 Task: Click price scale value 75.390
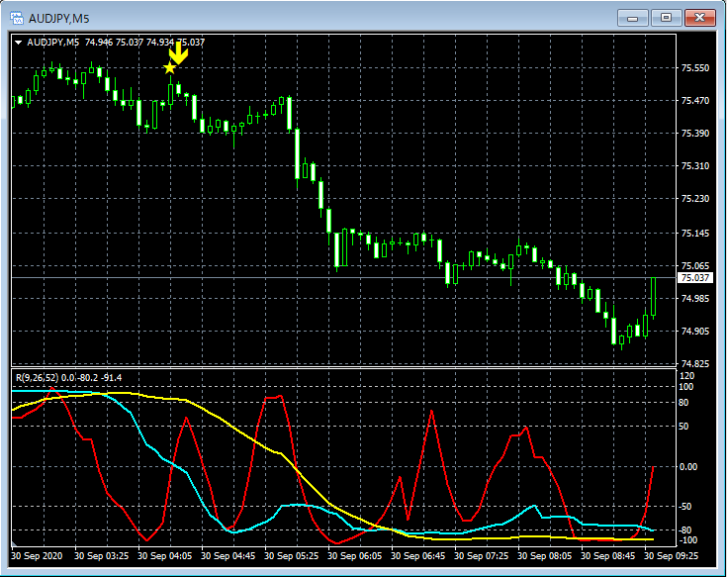(695, 134)
